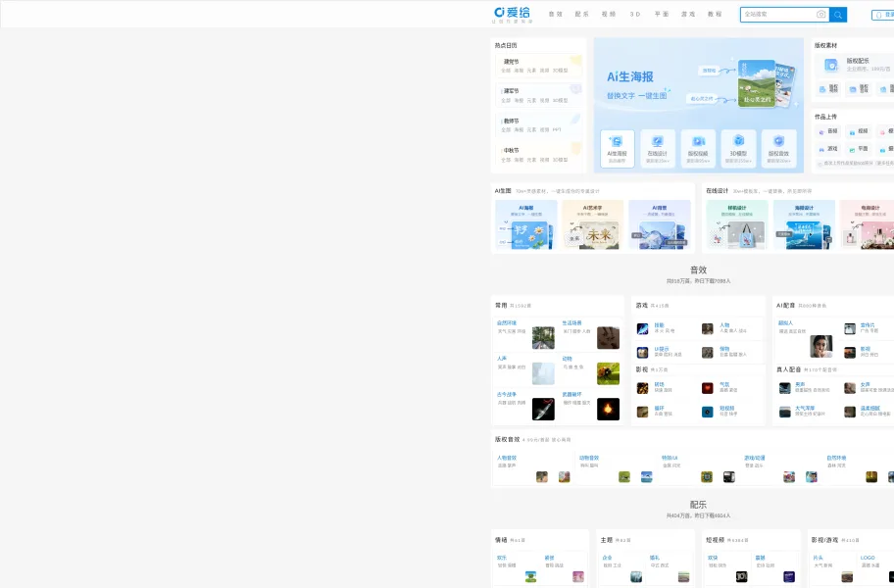
Task: Click the 转场 film sound icon
Action: click(x=643, y=388)
